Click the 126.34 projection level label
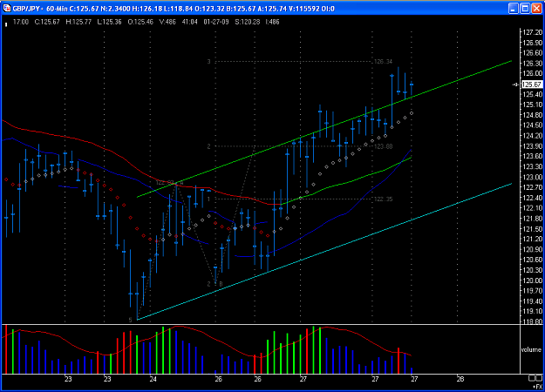 tap(384, 62)
